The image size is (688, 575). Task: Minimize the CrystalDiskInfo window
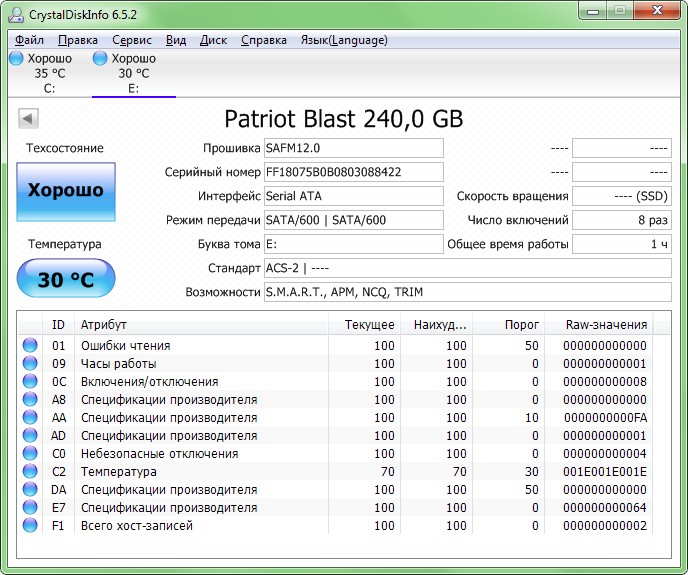click(593, 11)
